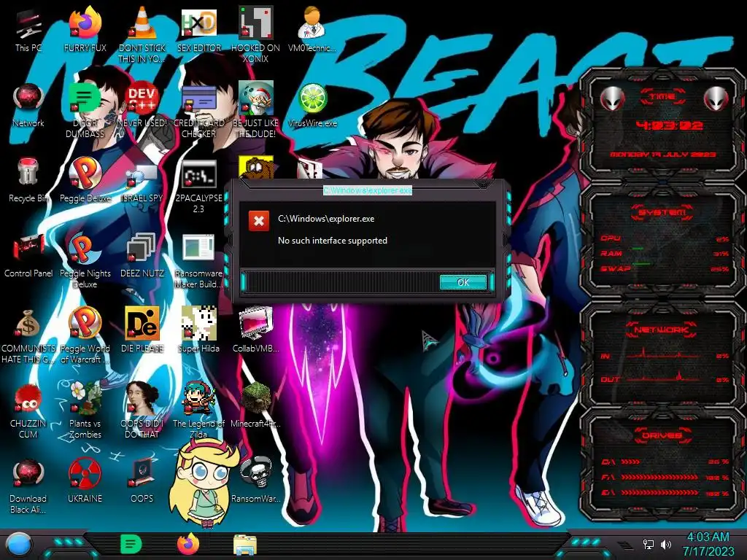747x560 pixels.
Task: Click the right alien head on Time widget
Action: (715, 98)
